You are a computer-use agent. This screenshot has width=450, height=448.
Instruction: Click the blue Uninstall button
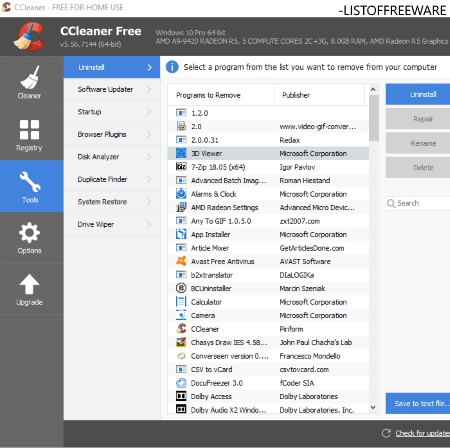pyautogui.click(x=418, y=94)
